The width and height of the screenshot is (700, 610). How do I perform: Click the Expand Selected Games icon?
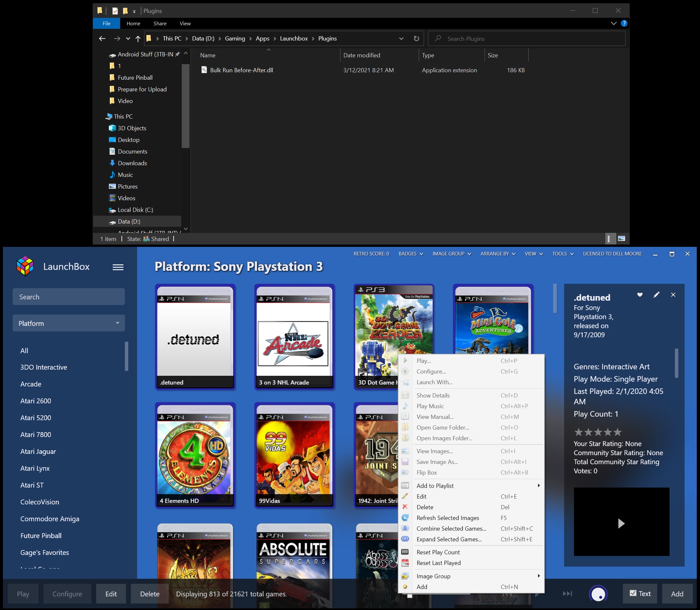[x=405, y=539]
